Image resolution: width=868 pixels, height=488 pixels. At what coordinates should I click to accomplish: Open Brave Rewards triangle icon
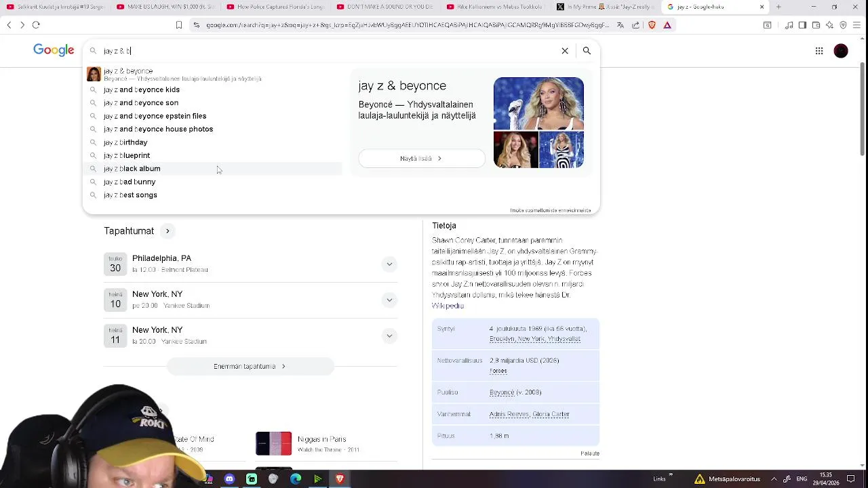pyautogui.click(x=667, y=25)
